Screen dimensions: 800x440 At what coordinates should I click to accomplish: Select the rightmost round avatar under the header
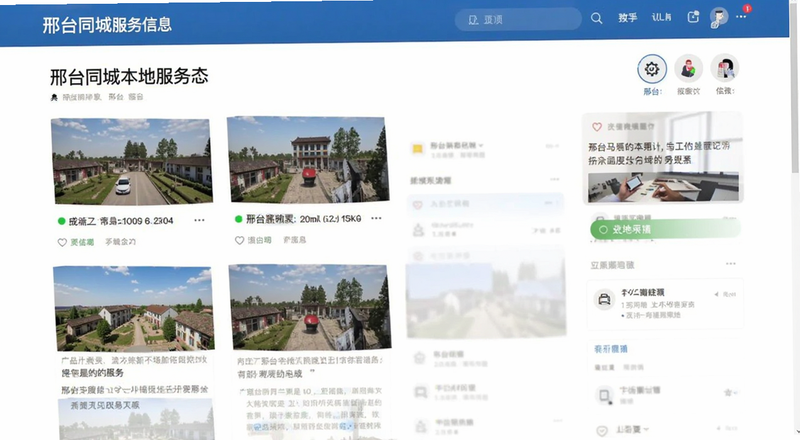[x=725, y=68]
